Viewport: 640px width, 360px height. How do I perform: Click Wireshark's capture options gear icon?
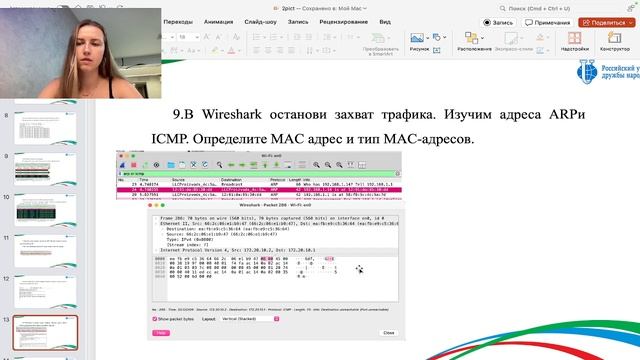tap(156, 165)
